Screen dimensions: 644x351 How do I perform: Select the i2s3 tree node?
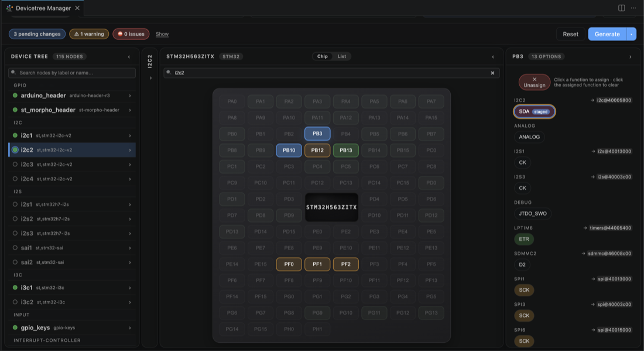(x=72, y=233)
